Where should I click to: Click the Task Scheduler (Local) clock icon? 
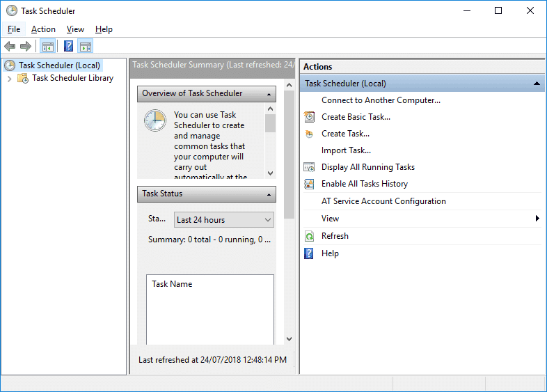point(10,65)
